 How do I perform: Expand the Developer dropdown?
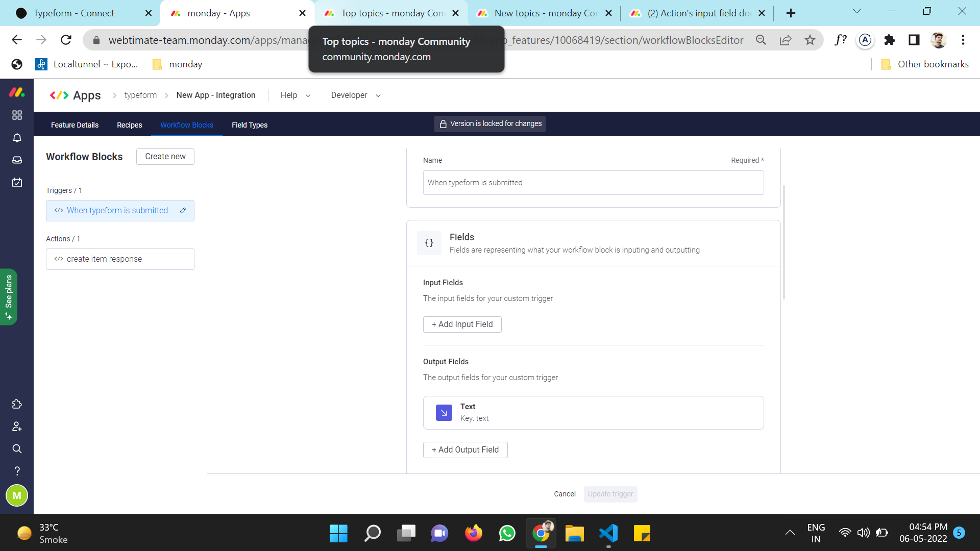coord(356,95)
